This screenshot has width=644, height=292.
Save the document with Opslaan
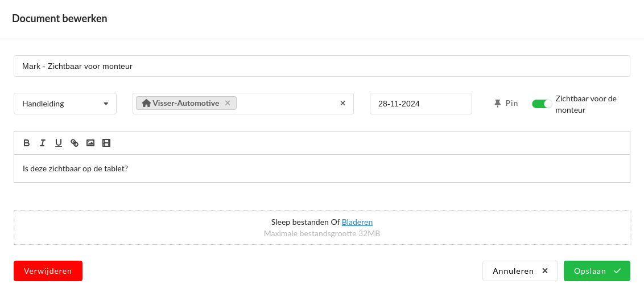596,271
